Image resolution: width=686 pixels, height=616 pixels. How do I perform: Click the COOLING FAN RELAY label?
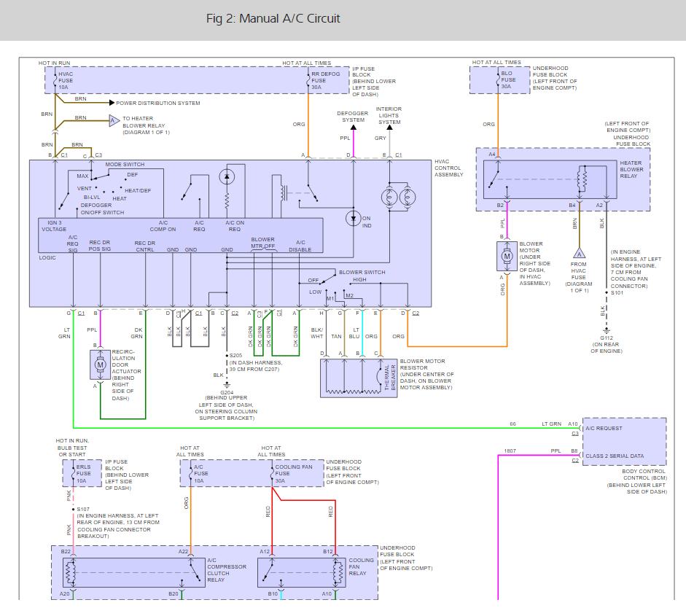coord(362,566)
